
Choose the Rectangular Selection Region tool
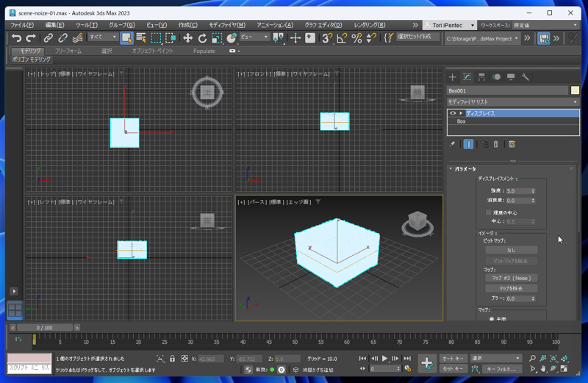click(x=156, y=38)
